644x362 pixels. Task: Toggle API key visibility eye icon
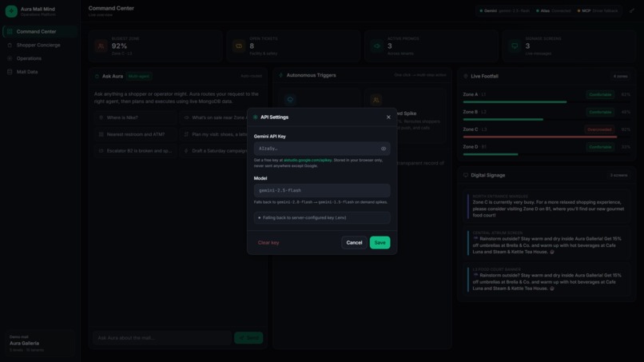click(x=384, y=149)
